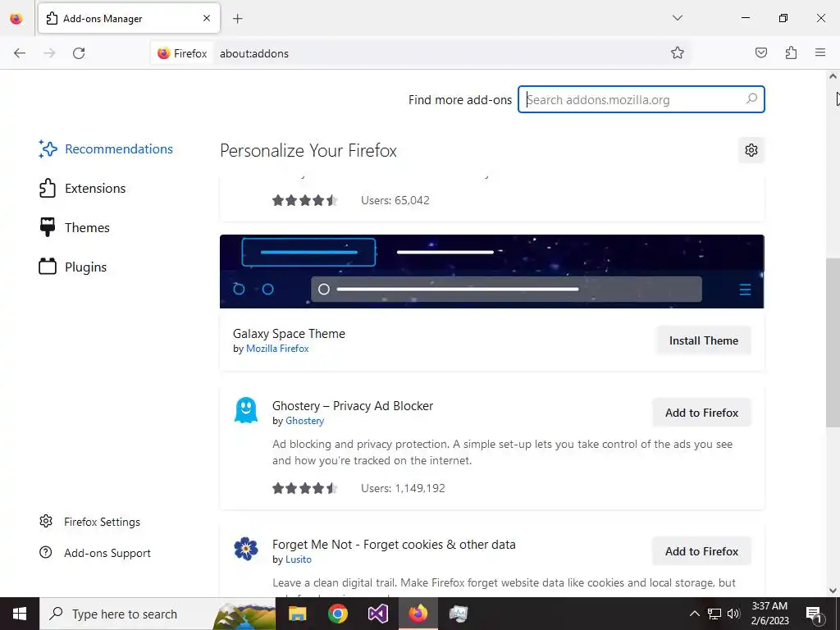Open Firefox Settings from sidebar
Image resolution: width=840 pixels, height=630 pixels.
[90, 522]
